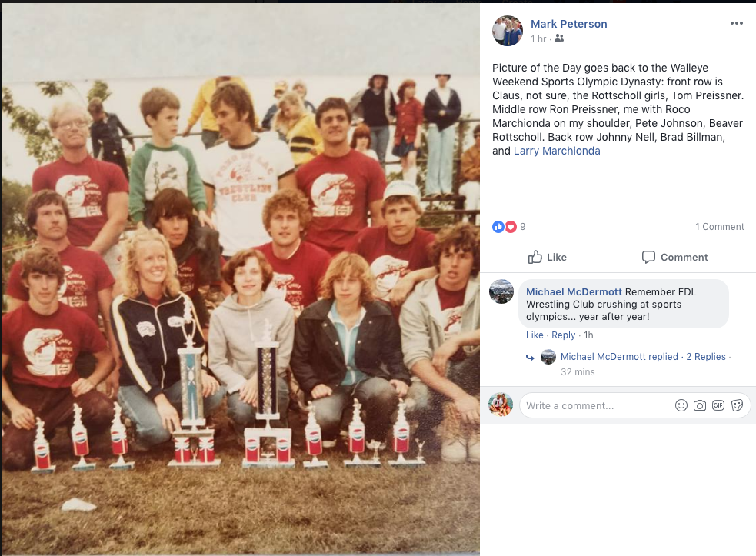Click the friends audience privacy icon
The height and width of the screenshot is (556, 756).
point(559,38)
